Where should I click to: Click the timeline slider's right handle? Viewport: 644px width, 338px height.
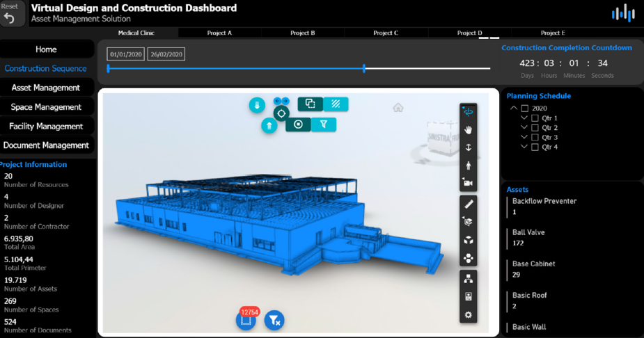[x=364, y=68]
